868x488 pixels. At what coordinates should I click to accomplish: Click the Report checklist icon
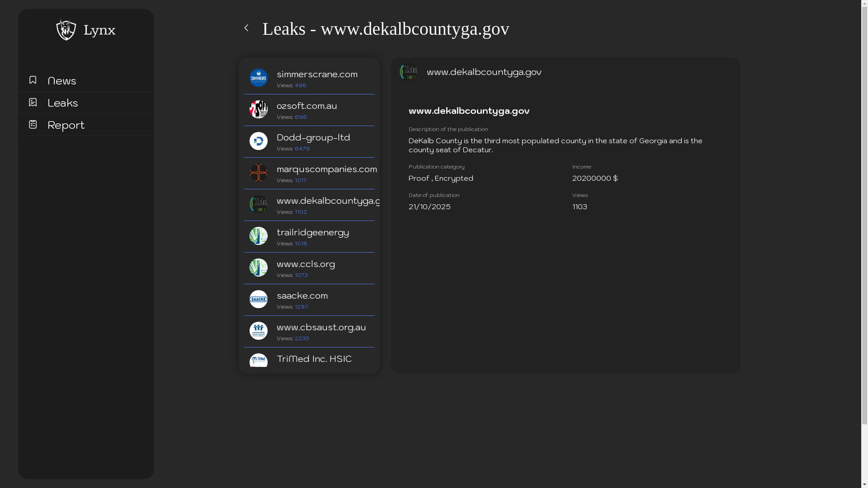[x=33, y=124]
